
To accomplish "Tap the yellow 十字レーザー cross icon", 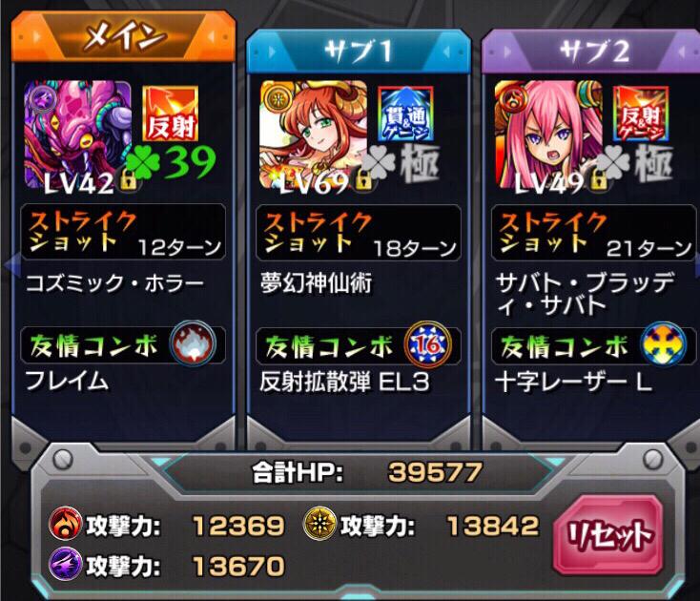I will click(664, 343).
